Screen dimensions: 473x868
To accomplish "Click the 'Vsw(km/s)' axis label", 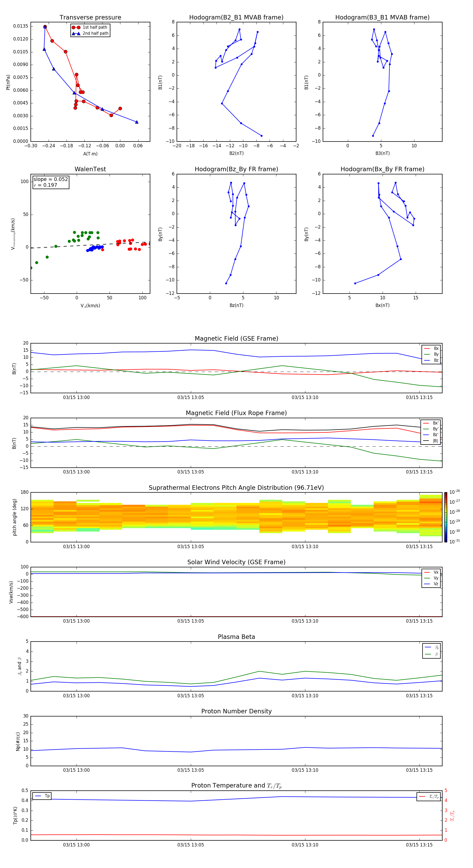I will tap(11, 592).
